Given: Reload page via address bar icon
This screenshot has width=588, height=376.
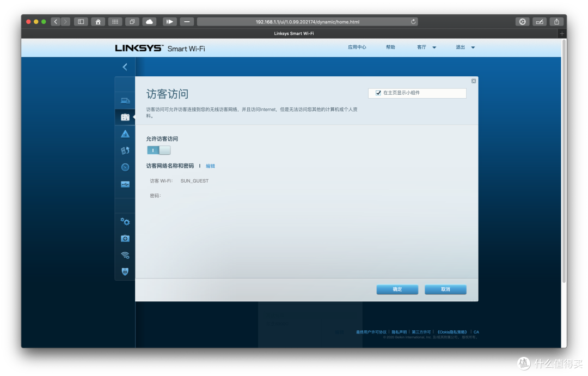Looking at the screenshot, I should (413, 22).
